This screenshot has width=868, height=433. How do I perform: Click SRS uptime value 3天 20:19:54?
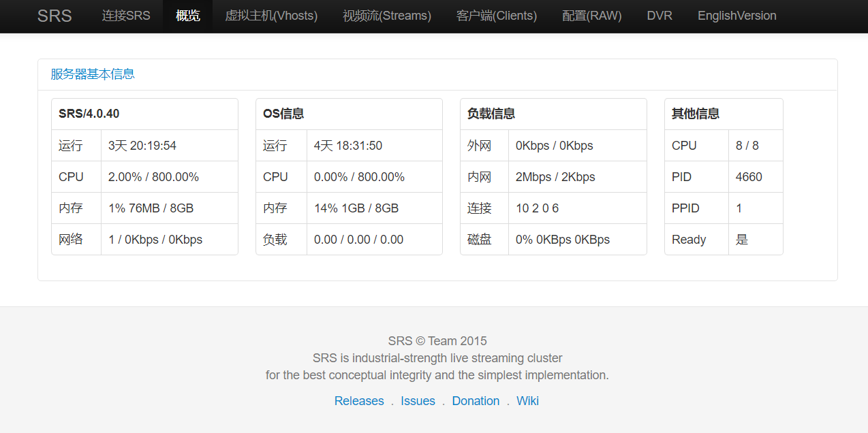point(142,146)
